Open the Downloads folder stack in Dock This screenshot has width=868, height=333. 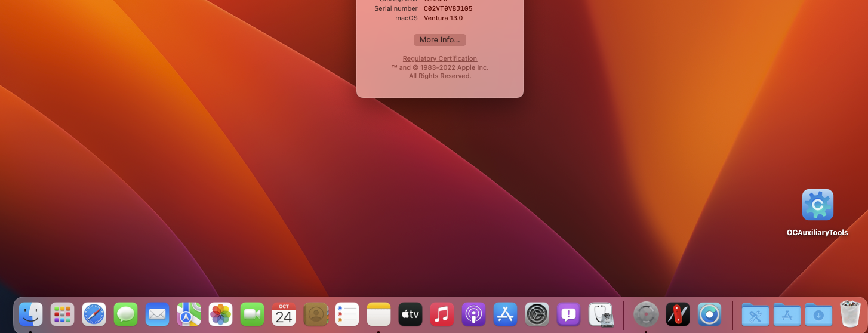[818, 314]
